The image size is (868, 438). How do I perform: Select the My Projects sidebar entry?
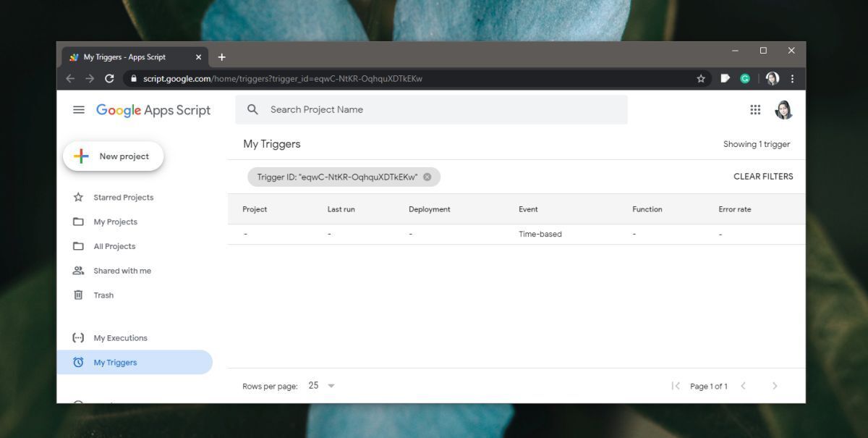click(116, 222)
